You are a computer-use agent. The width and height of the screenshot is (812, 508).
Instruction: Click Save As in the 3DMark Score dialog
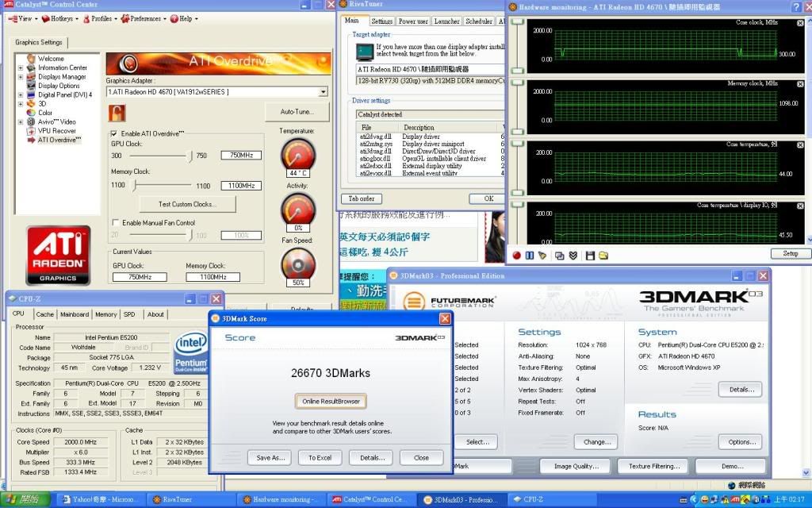pyautogui.click(x=270, y=458)
